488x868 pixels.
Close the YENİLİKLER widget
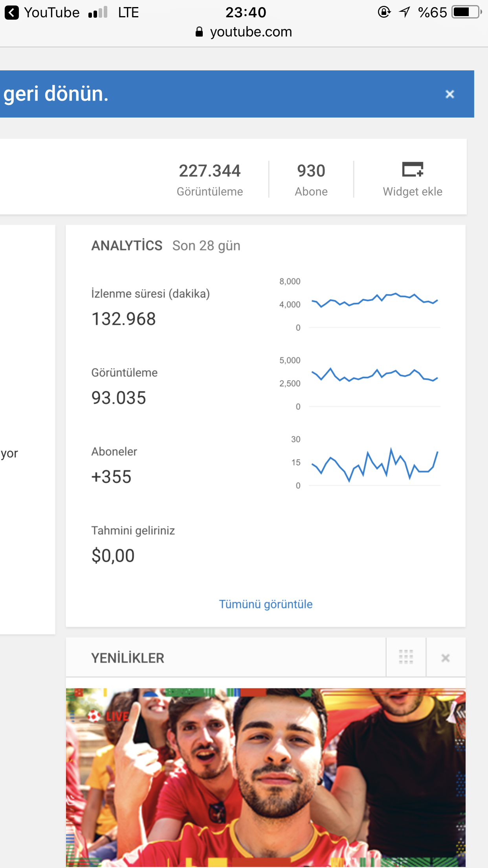(446, 658)
